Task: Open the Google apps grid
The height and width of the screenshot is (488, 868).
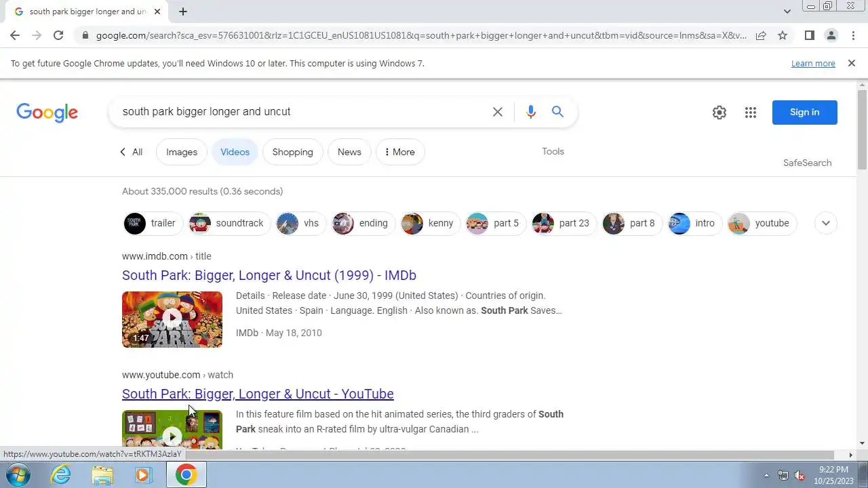Action: point(750,113)
